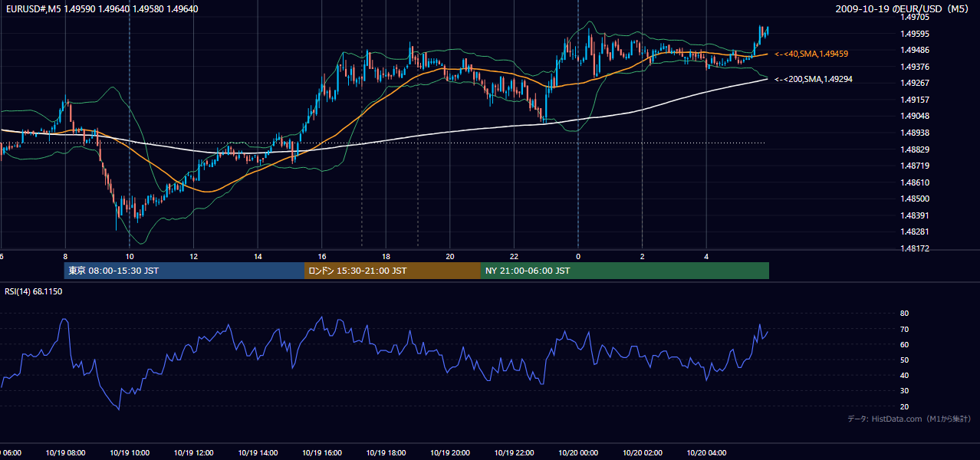Click the 10/20 04:00 bottom time label
980x460 pixels.
[x=706, y=452]
